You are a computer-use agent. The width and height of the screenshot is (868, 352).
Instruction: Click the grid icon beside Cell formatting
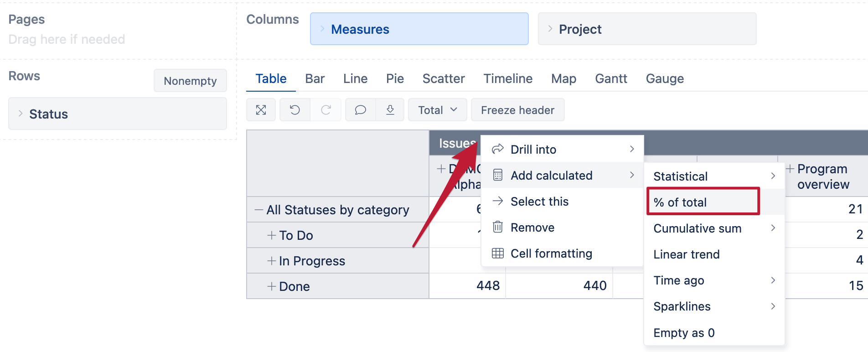click(498, 253)
